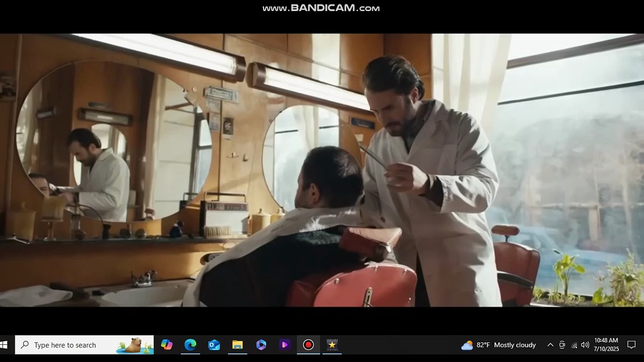Open the Windows Start menu

point(4,345)
